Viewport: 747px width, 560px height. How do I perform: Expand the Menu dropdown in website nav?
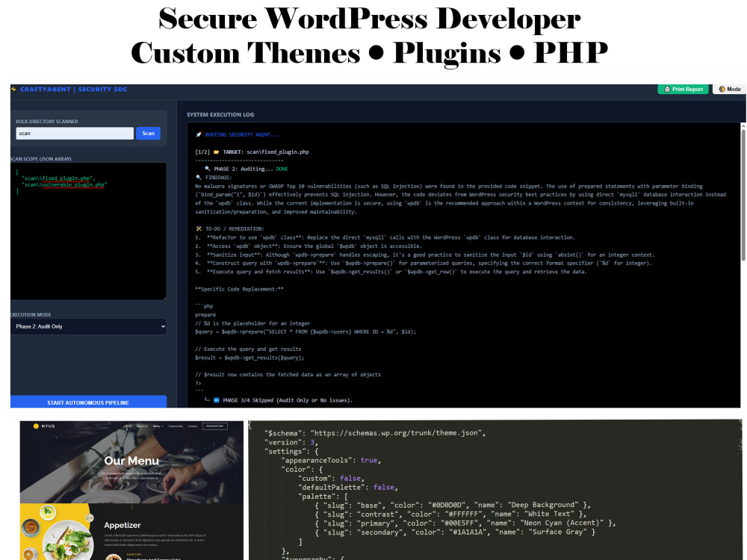coord(158,426)
